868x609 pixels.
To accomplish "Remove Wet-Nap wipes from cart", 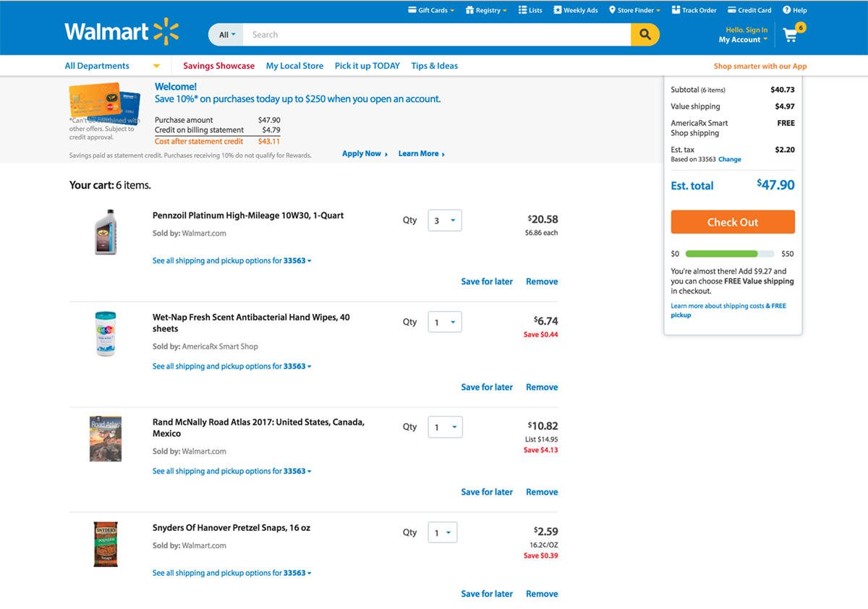I will [542, 387].
